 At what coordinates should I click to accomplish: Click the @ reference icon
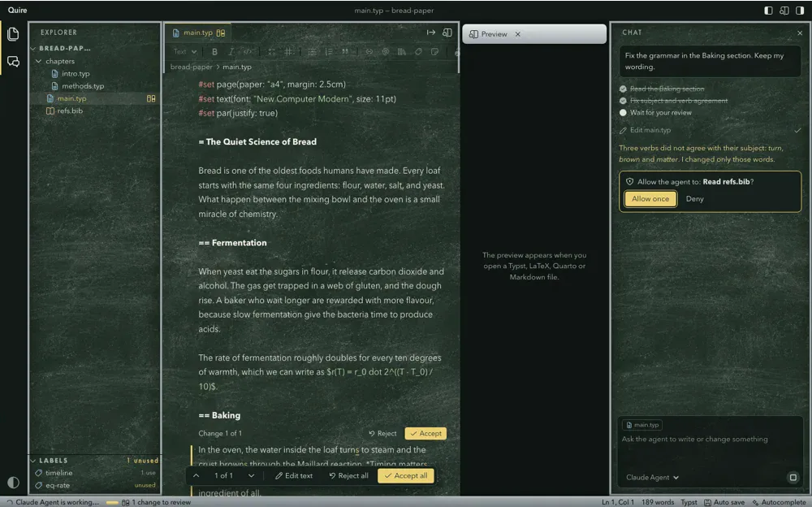pos(385,52)
